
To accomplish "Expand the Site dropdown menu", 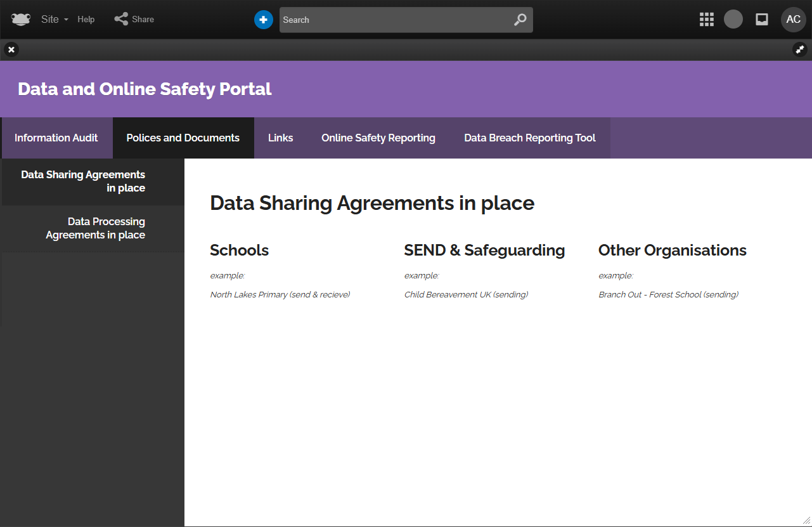I will pos(55,20).
